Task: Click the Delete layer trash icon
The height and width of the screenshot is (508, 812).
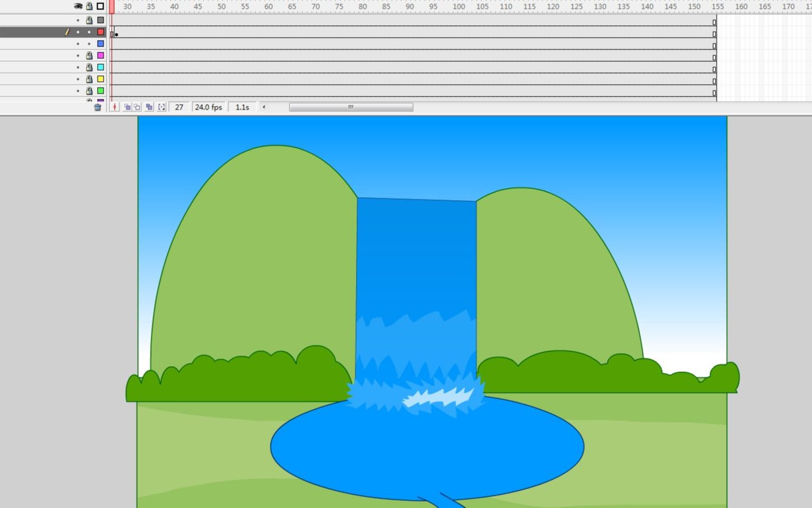Action: tap(98, 107)
